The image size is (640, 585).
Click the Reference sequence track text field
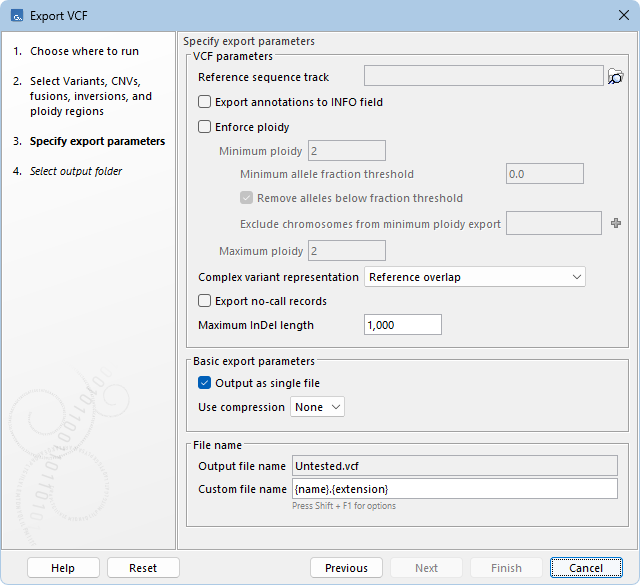[x=483, y=77]
